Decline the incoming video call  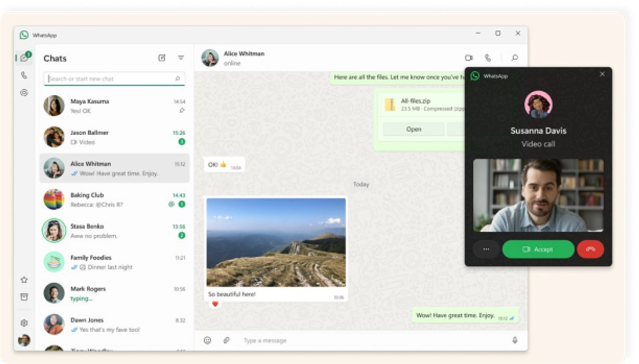click(x=591, y=249)
